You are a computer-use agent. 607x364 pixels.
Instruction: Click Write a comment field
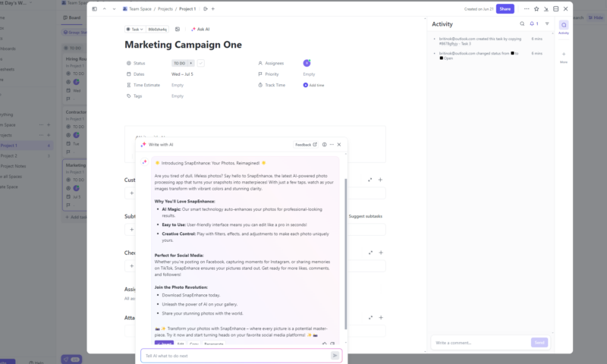481,343
